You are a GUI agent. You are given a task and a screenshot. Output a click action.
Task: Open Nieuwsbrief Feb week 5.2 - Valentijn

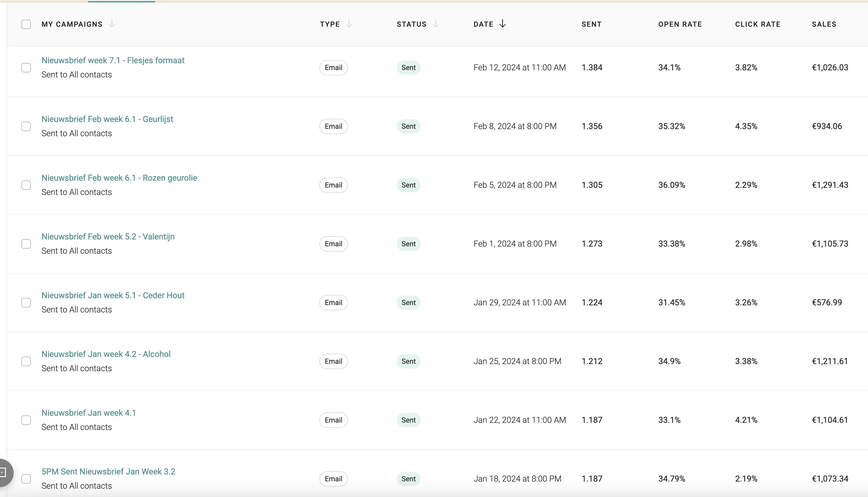coord(108,236)
